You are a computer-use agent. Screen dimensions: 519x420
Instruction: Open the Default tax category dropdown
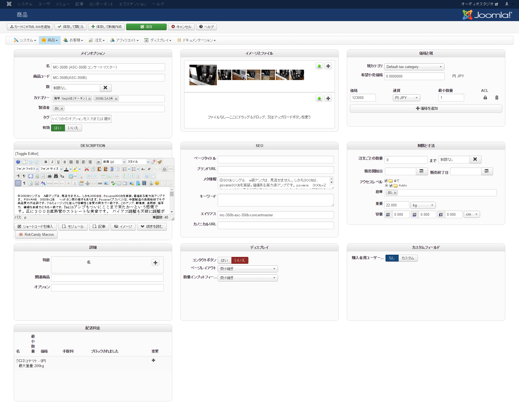tap(414, 67)
